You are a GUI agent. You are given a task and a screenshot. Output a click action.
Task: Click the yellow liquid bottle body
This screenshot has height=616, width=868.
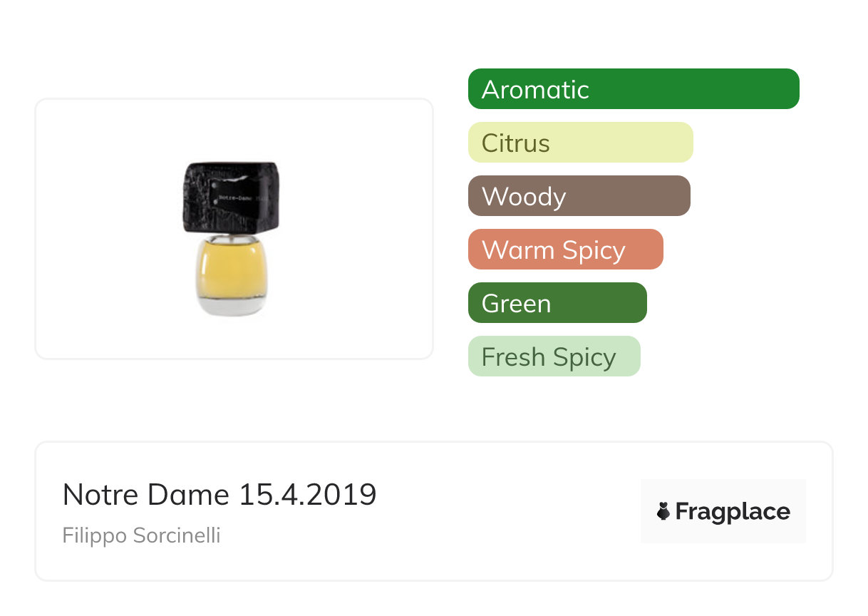click(x=232, y=269)
